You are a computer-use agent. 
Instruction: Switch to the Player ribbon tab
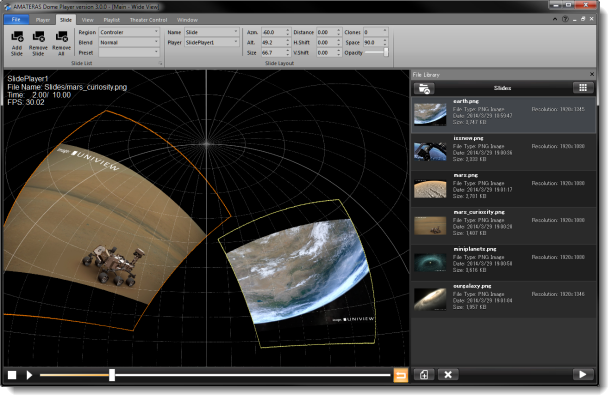click(x=43, y=20)
